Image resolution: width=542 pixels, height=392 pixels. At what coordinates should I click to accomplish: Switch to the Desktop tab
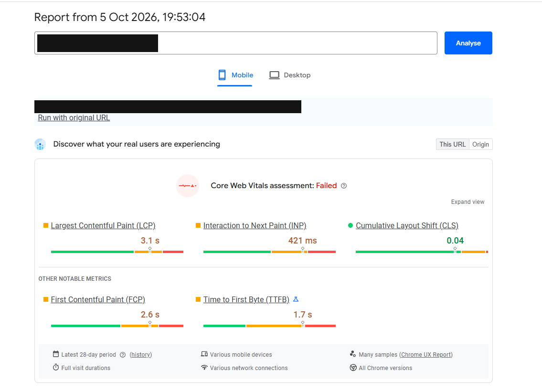point(290,75)
